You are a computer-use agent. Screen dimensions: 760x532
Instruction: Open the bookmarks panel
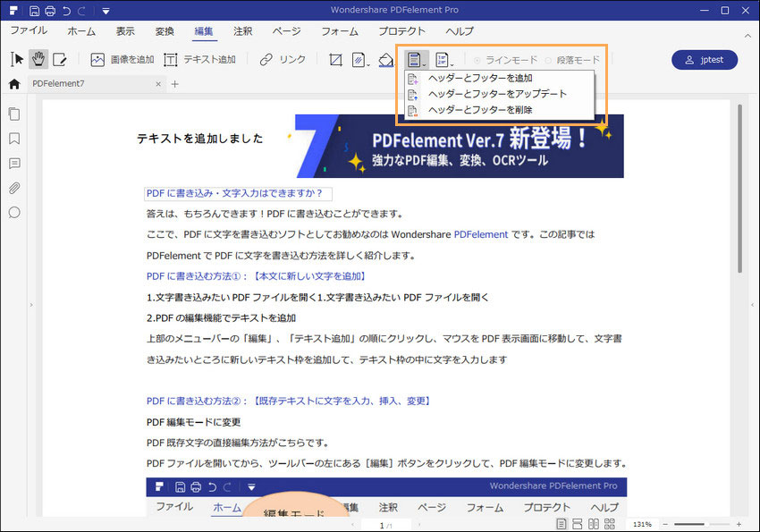click(x=14, y=139)
